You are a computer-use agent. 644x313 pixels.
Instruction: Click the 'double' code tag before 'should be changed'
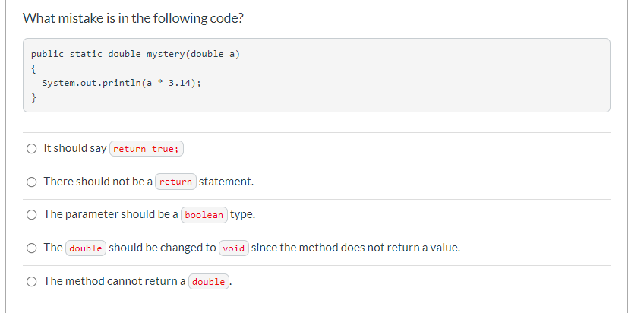pyautogui.click(x=85, y=248)
